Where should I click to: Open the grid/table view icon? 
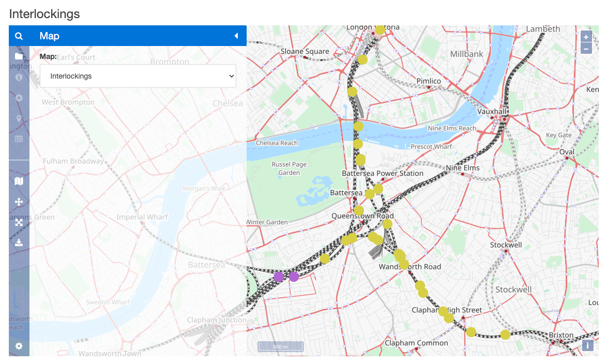(x=19, y=139)
